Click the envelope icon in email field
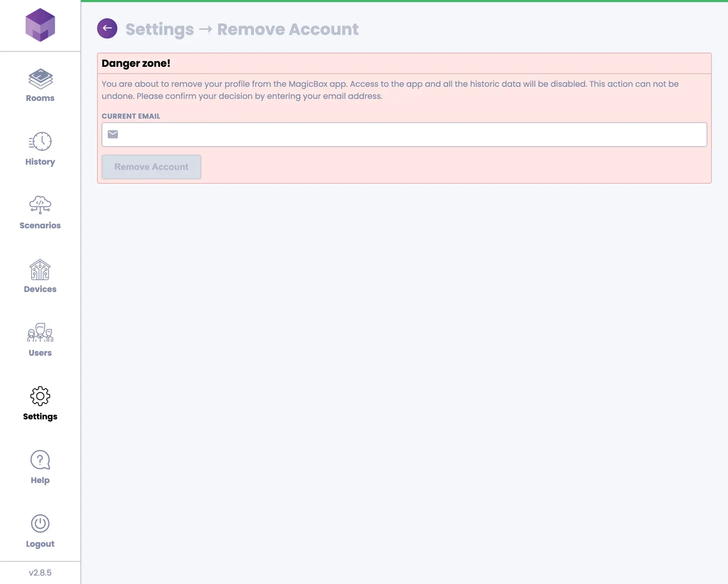Viewport: 728px width, 584px height. [113, 134]
